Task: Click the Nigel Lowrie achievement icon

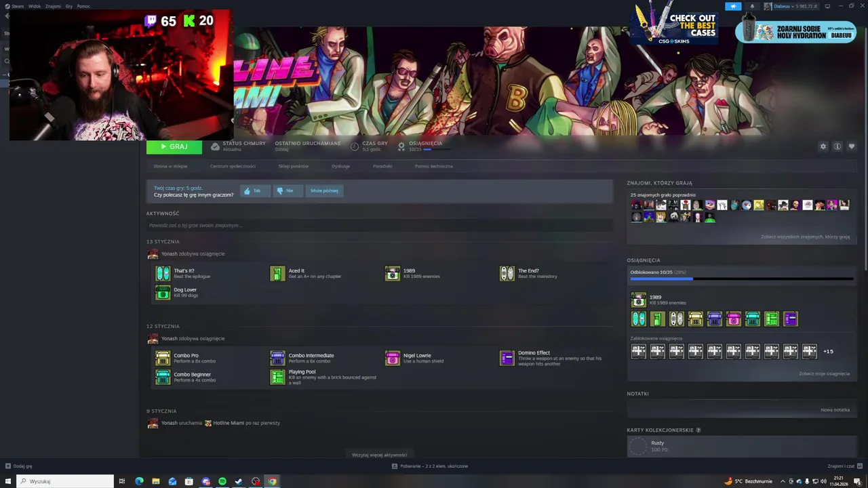Action: click(x=393, y=358)
